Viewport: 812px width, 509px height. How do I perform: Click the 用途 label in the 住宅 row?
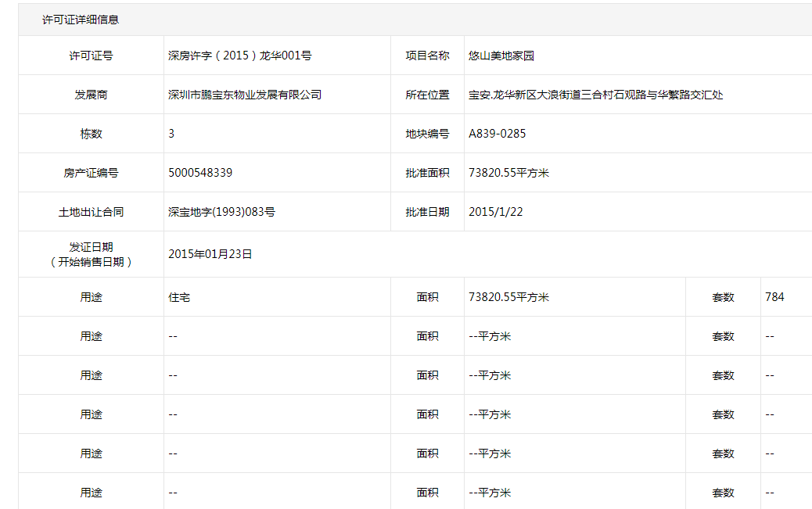92,297
